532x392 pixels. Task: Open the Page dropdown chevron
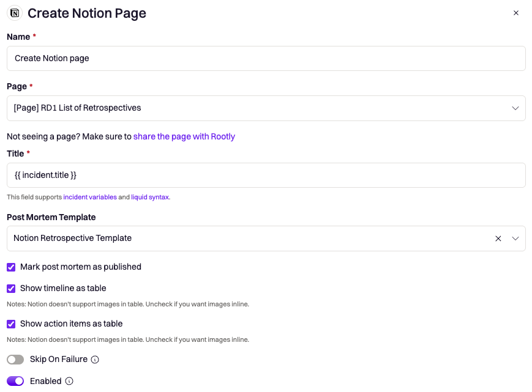tap(515, 108)
